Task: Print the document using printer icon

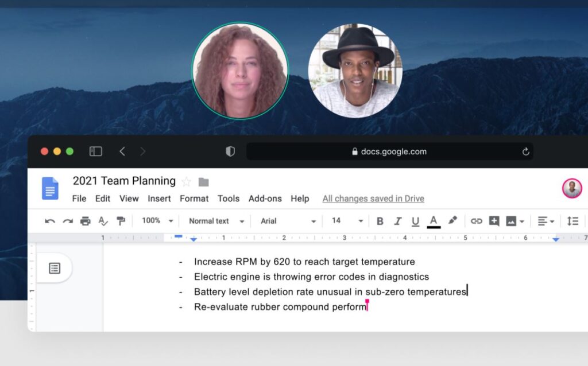Action: pos(86,221)
